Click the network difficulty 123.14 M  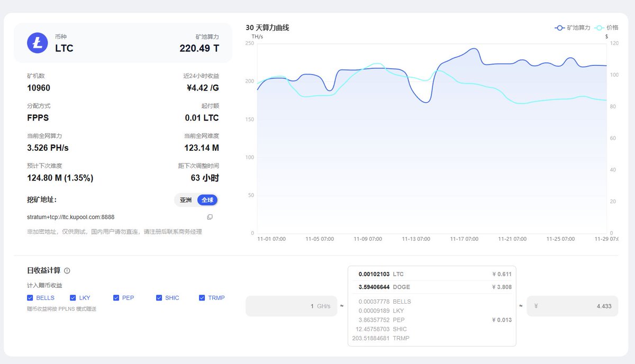[202, 148]
